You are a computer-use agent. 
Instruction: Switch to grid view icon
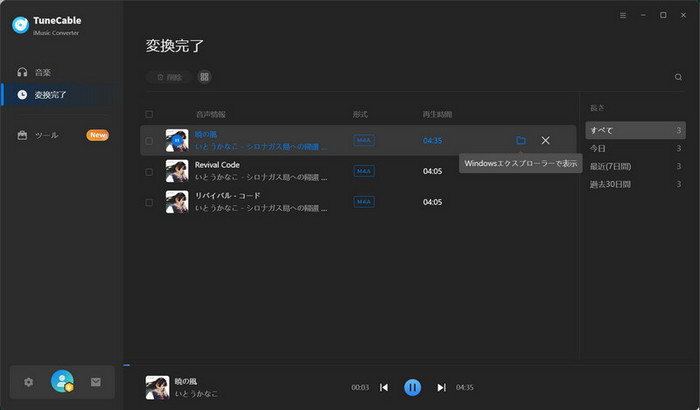tap(204, 77)
